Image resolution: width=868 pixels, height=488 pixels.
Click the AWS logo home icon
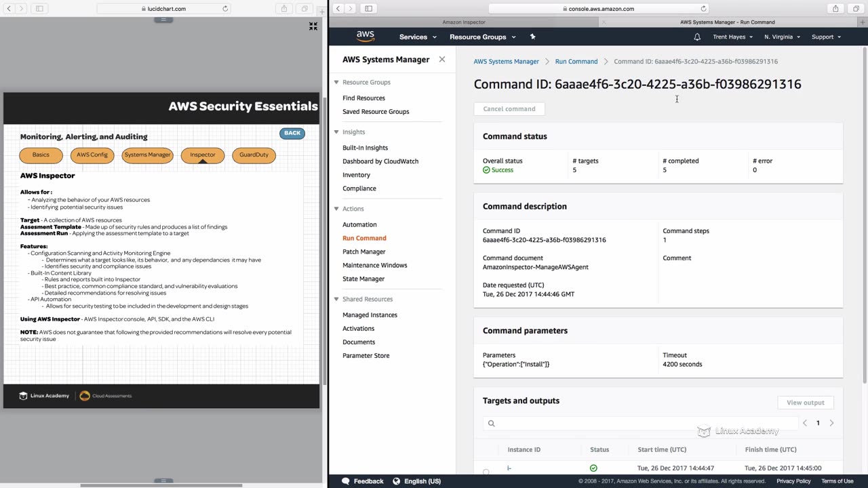coord(366,37)
